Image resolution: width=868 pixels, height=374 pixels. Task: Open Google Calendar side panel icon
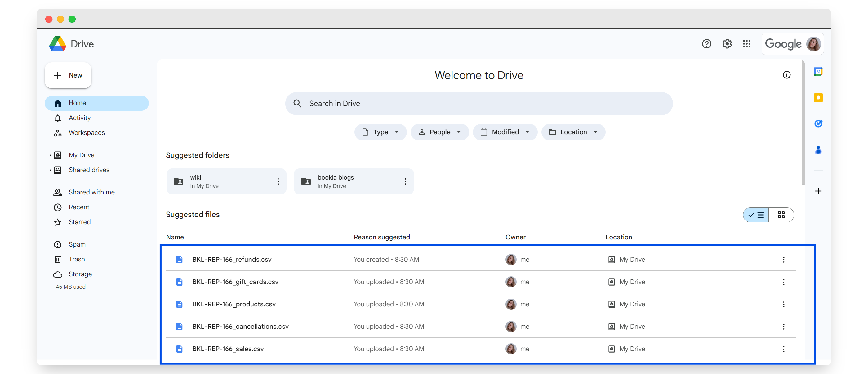(818, 72)
